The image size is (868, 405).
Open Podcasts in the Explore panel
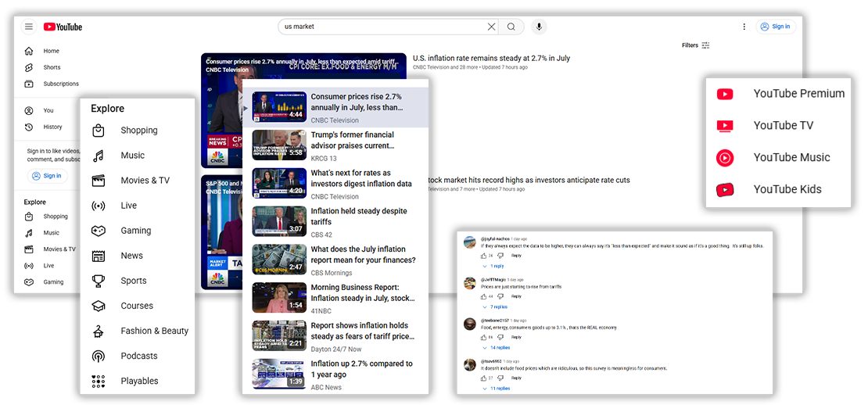click(138, 356)
